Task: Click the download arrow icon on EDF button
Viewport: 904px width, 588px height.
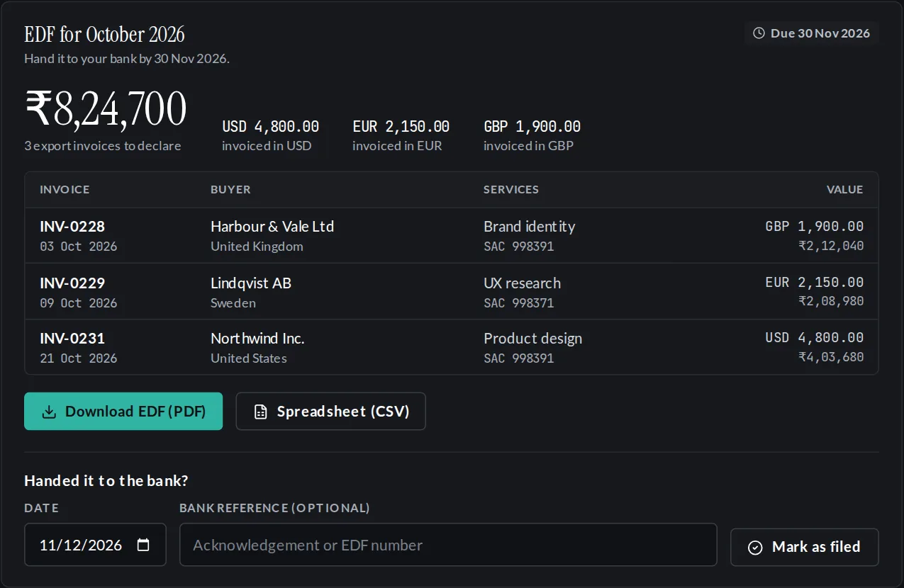Action: tap(49, 412)
